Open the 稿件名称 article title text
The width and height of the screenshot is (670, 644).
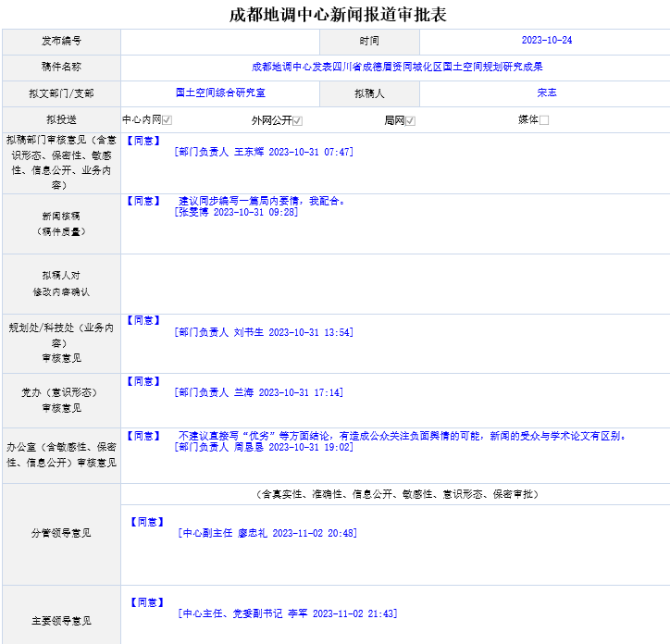[x=397, y=67]
